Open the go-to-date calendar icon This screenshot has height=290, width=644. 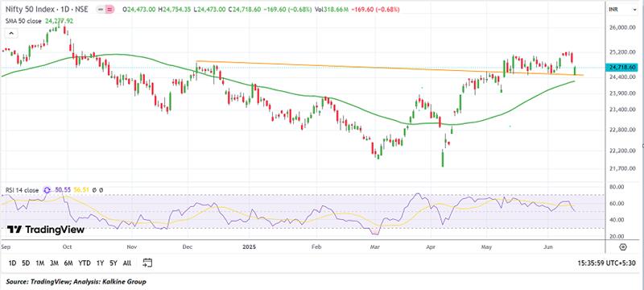tap(148, 263)
